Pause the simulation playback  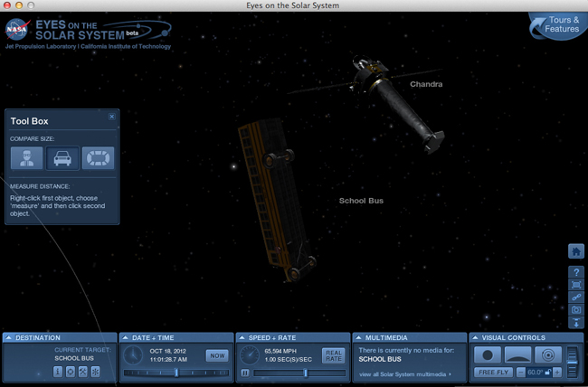point(245,373)
